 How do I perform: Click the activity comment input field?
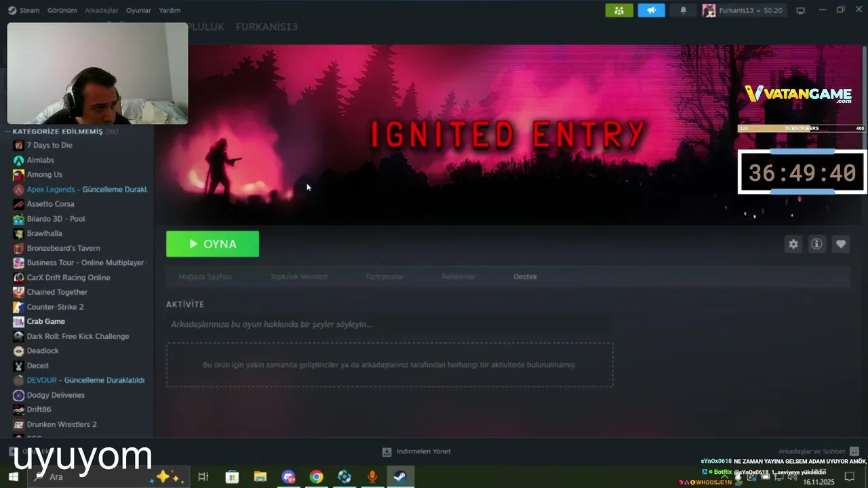(389, 324)
